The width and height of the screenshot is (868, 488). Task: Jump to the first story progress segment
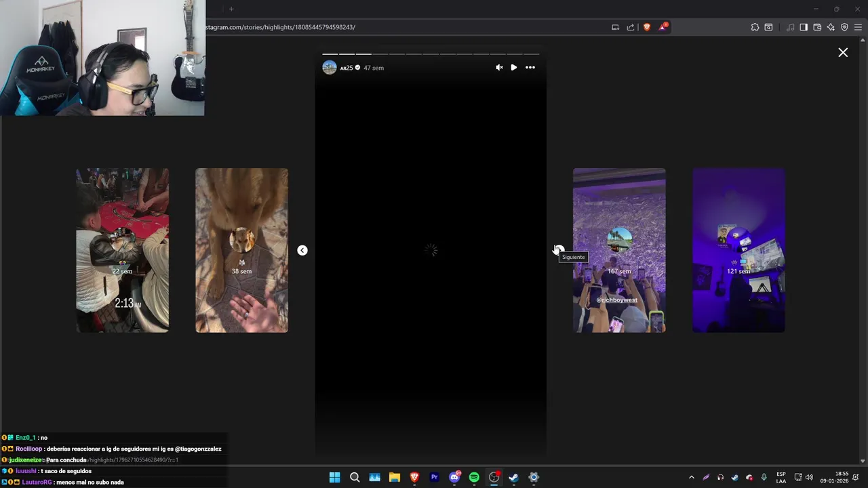(330, 54)
